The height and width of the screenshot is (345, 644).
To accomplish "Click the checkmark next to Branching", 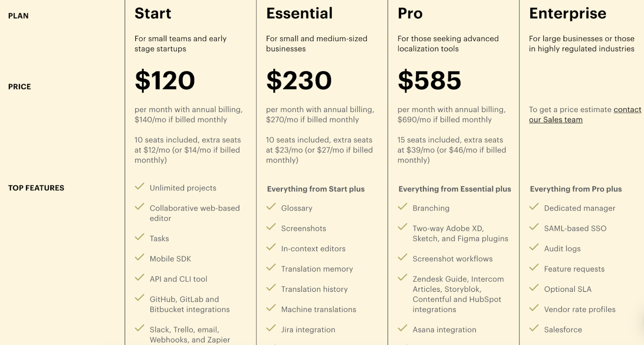I will pos(402,207).
